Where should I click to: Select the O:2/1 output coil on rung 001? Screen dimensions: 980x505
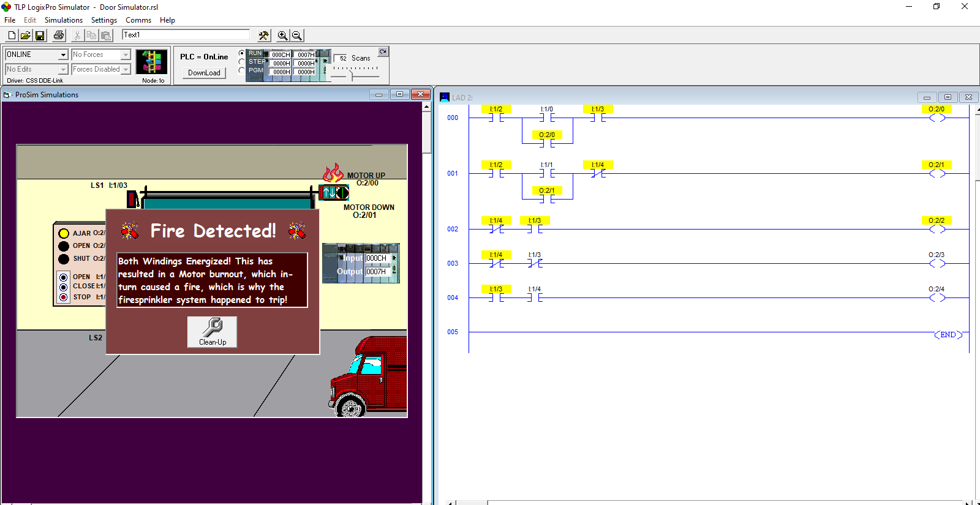[x=937, y=170]
